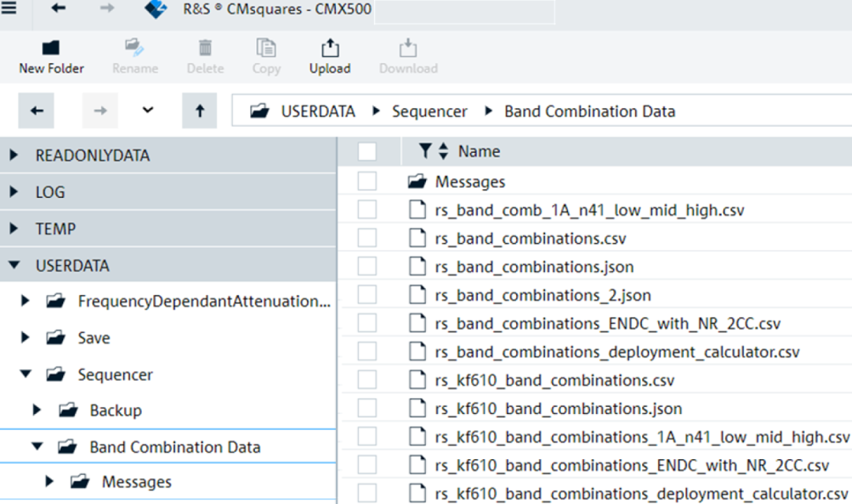This screenshot has width=852, height=504.
Task: Click the R&S CMsquares logo icon
Action: pyautogui.click(x=156, y=9)
